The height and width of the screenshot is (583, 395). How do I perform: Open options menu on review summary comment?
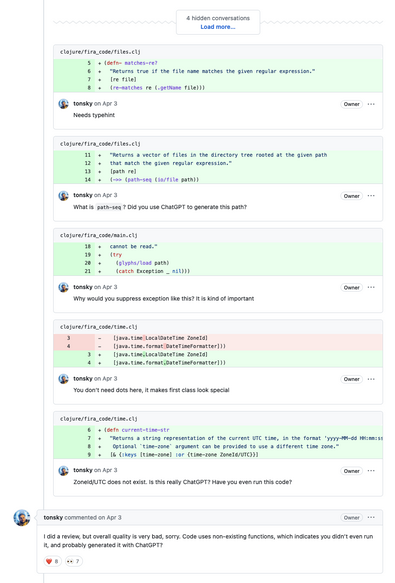[x=371, y=517]
